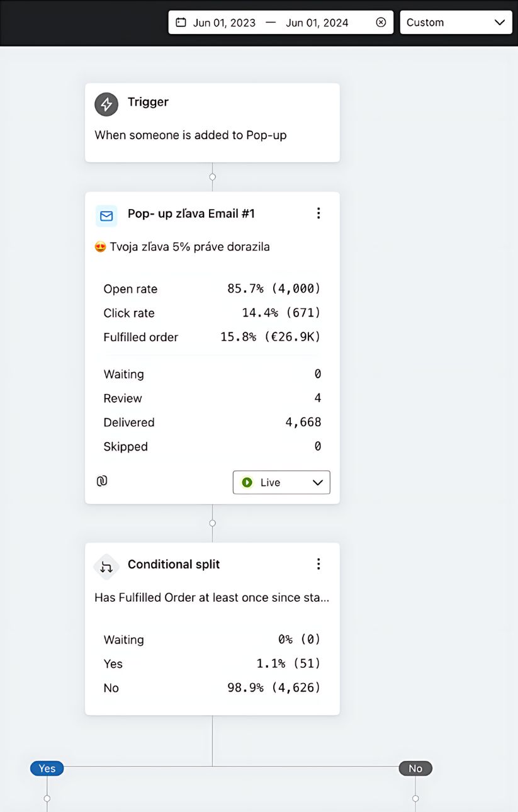Open the Live status dropdown
The height and width of the screenshot is (812, 518).
(x=281, y=482)
